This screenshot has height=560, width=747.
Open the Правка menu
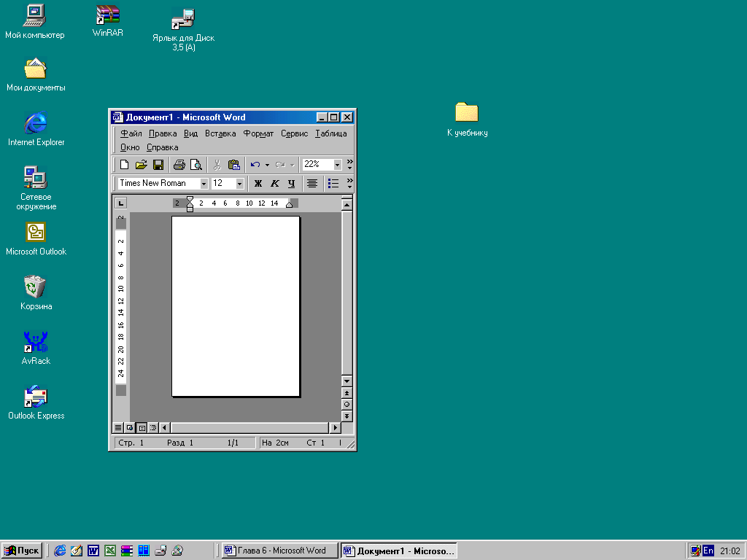(163, 133)
